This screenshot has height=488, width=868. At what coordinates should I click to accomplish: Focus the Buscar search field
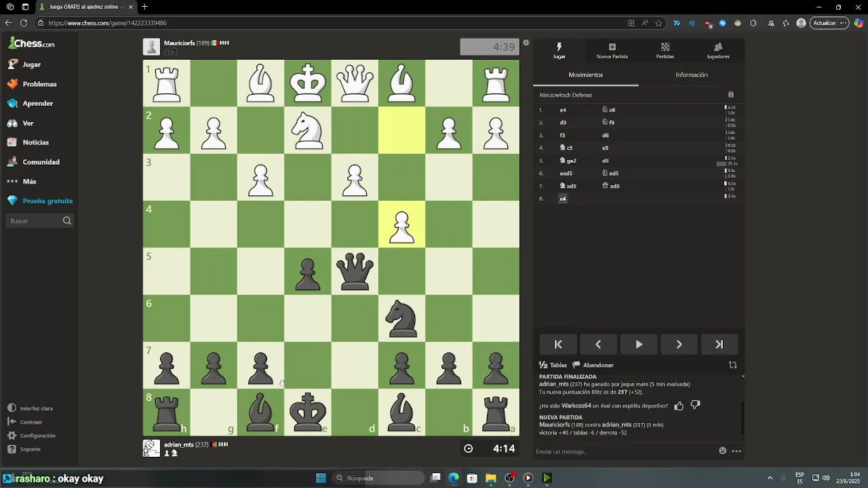point(39,221)
